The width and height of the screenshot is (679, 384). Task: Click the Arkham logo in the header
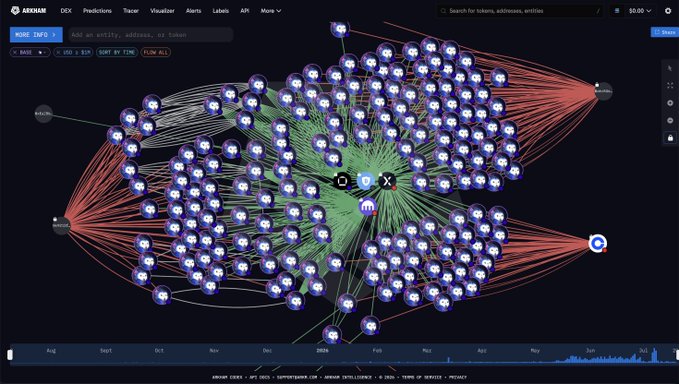[x=28, y=10]
